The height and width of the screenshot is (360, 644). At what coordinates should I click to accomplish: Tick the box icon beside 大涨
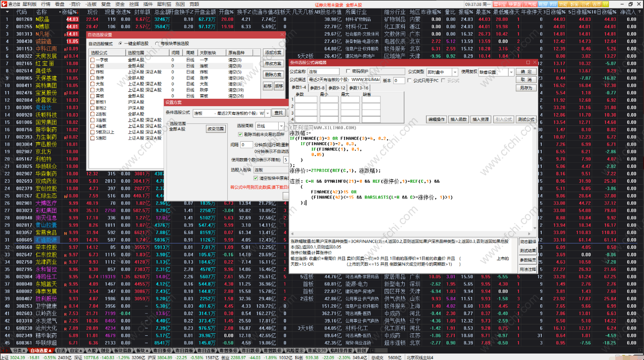[92, 84]
